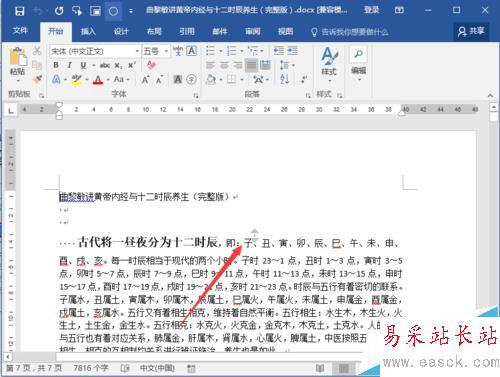Clear all formatting with eraser icon
500x377 pixels.
151,65
